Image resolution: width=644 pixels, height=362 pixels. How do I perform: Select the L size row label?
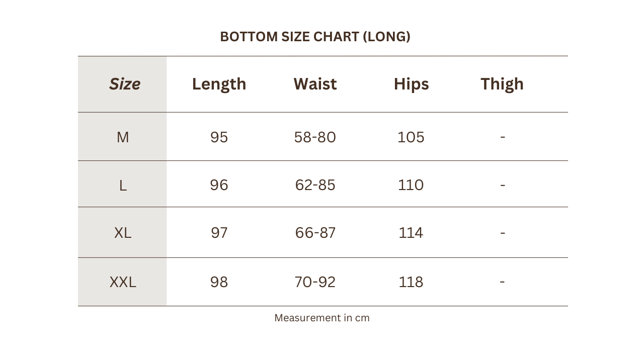tap(123, 186)
